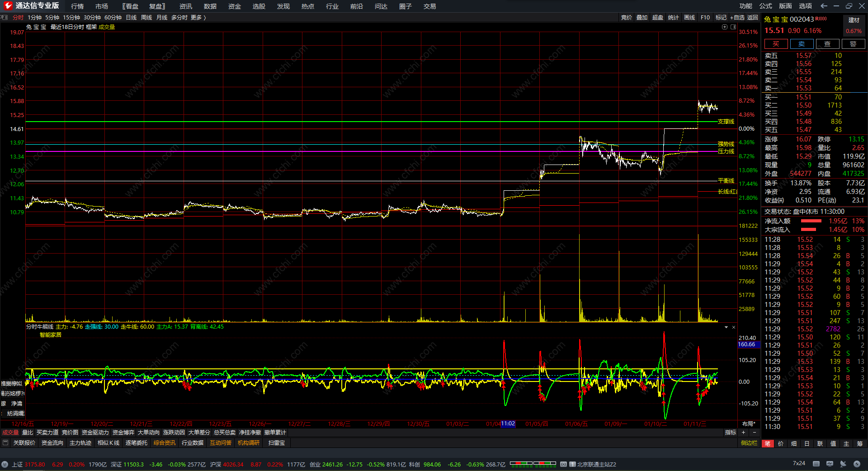Click the blue 卖 sell button
Viewport: 868px width, 471px height.
coord(802,44)
